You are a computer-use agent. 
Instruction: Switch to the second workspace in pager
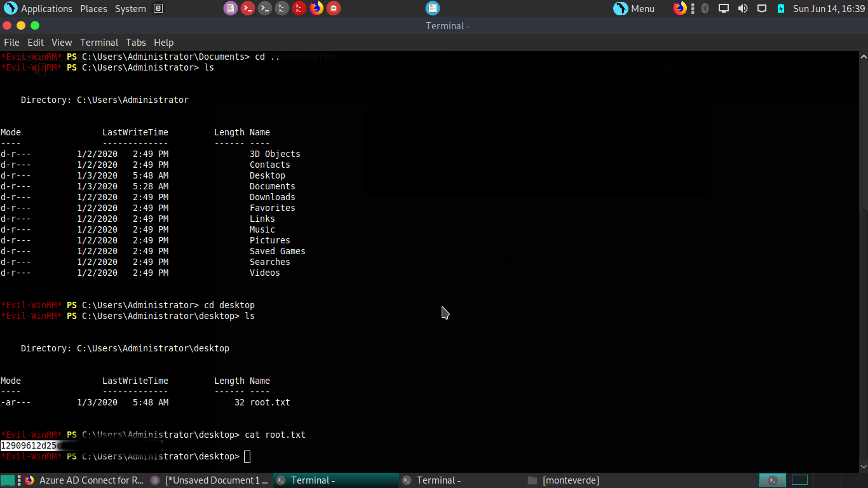799,480
